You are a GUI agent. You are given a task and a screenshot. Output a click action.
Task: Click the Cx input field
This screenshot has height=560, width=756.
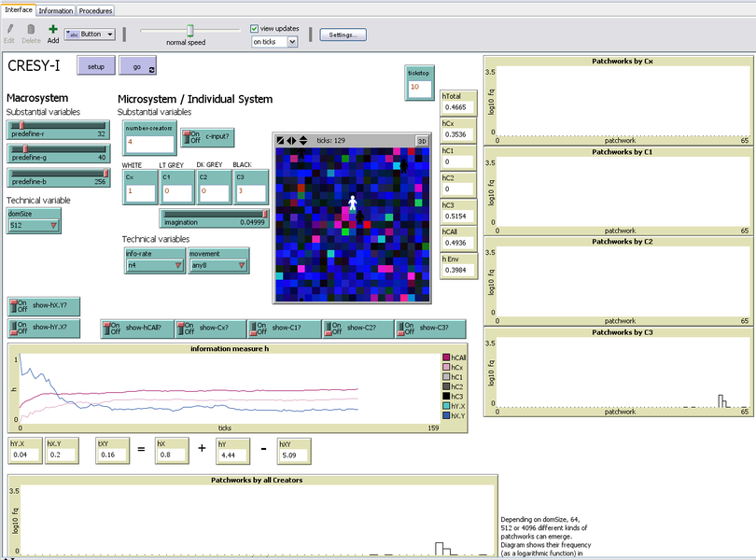pos(140,192)
